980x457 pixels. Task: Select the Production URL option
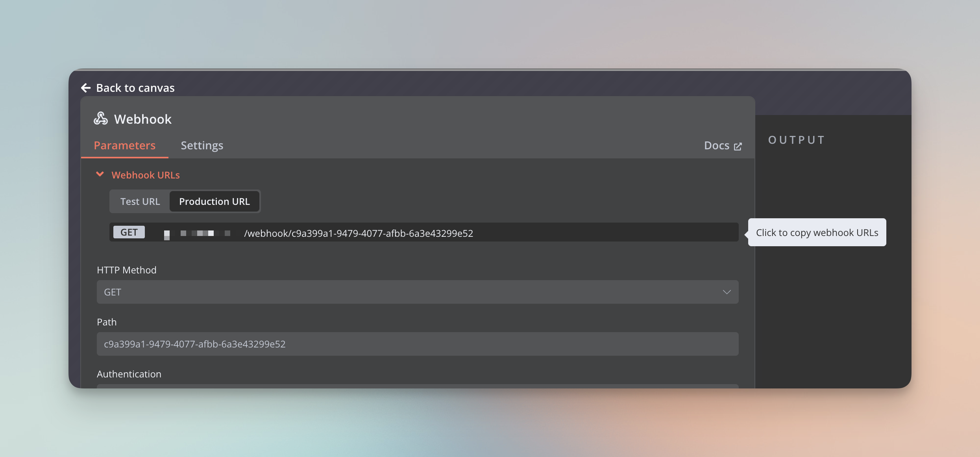[x=214, y=201]
